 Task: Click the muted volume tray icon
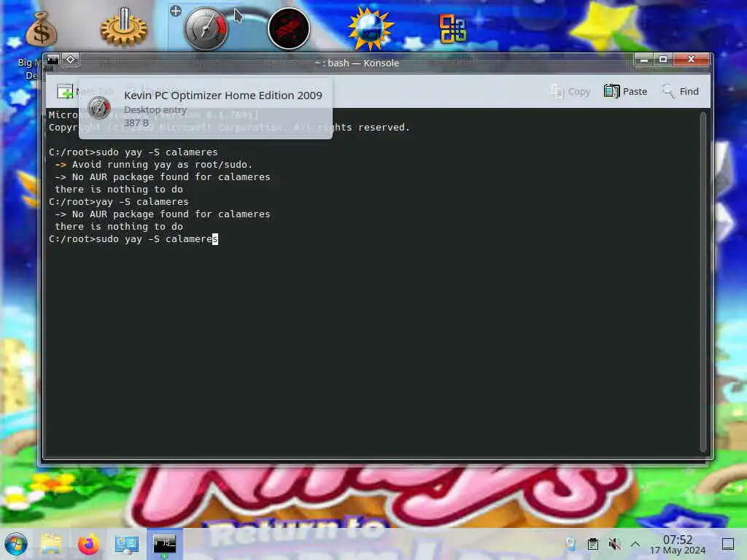coord(614,544)
